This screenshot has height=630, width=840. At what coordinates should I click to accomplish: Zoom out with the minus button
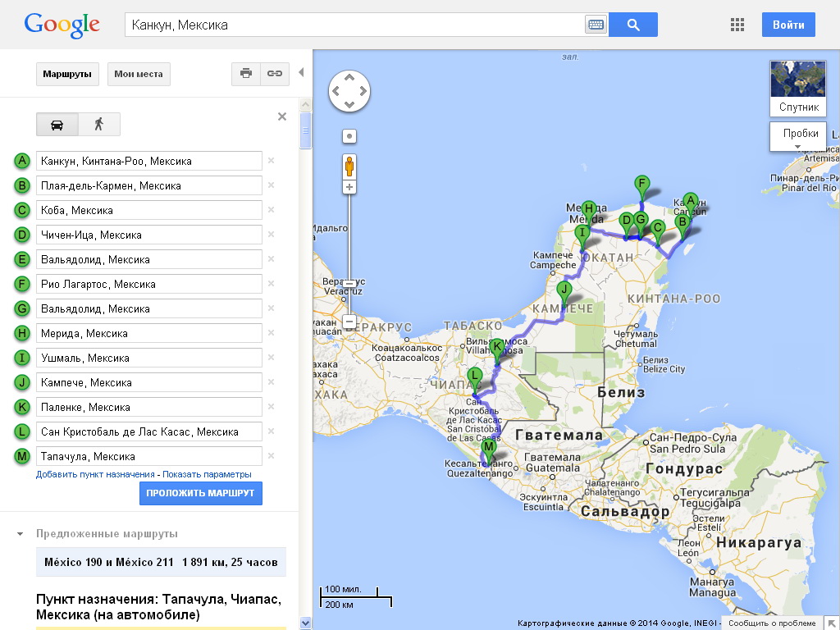(x=349, y=322)
